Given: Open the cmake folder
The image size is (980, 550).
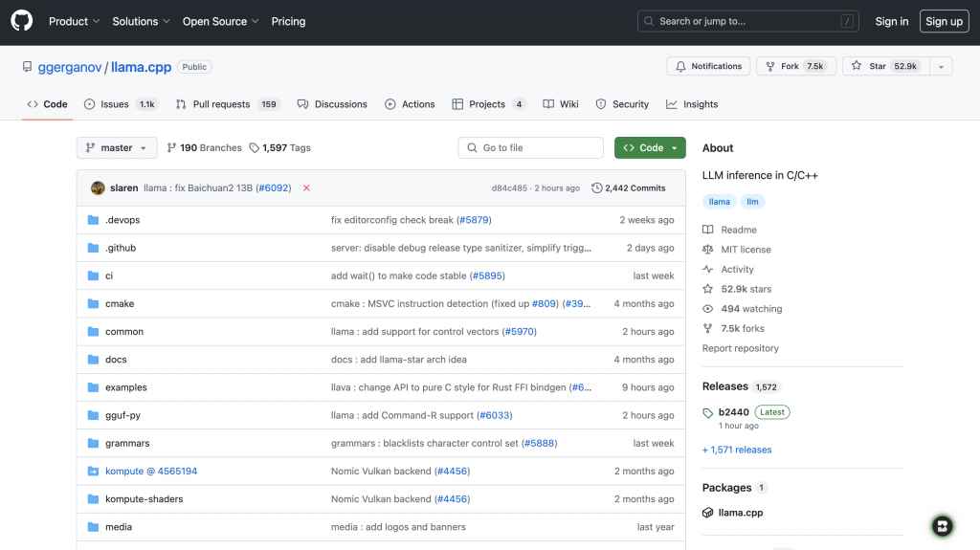Looking at the screenshot, I should [x=120, y=304].
